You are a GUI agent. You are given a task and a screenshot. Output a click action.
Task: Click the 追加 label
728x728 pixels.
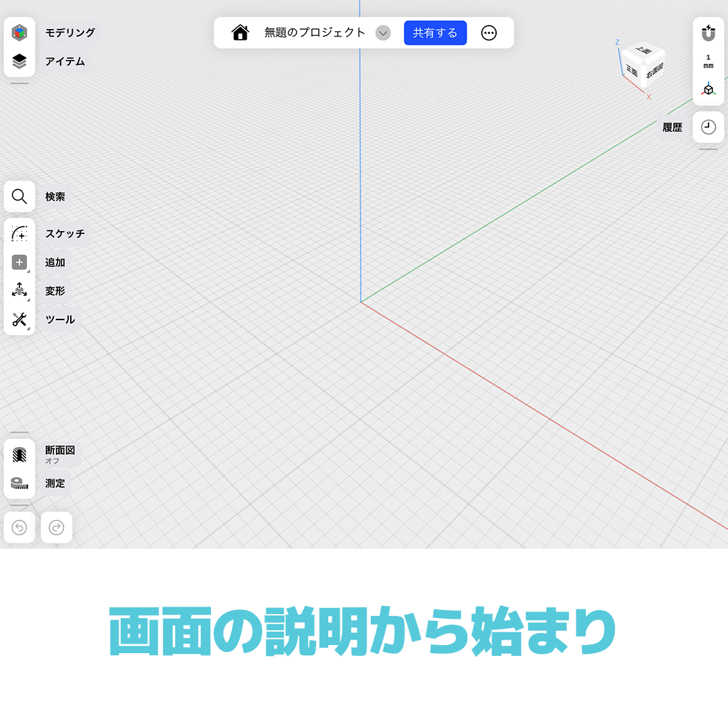[x=55, y=262]
